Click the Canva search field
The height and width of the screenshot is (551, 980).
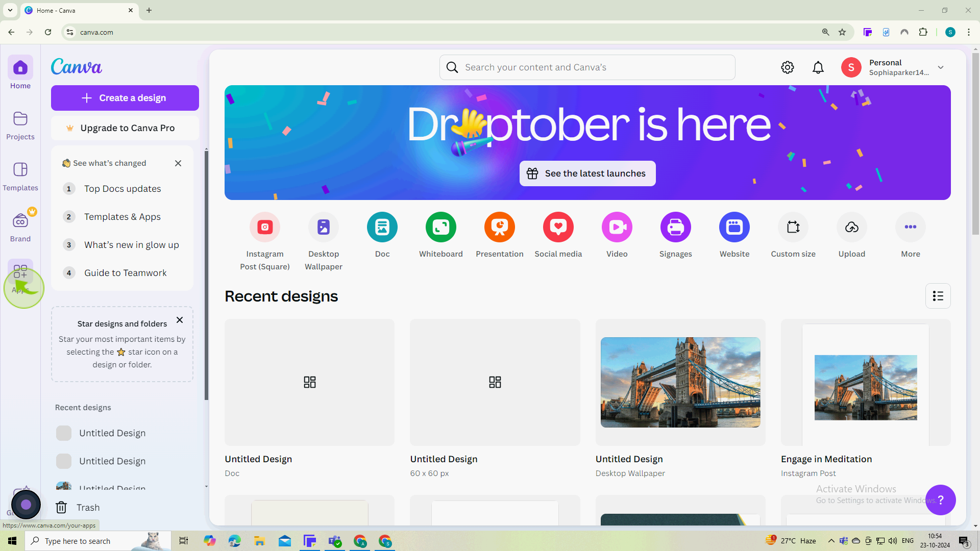[x=587, y=67]
